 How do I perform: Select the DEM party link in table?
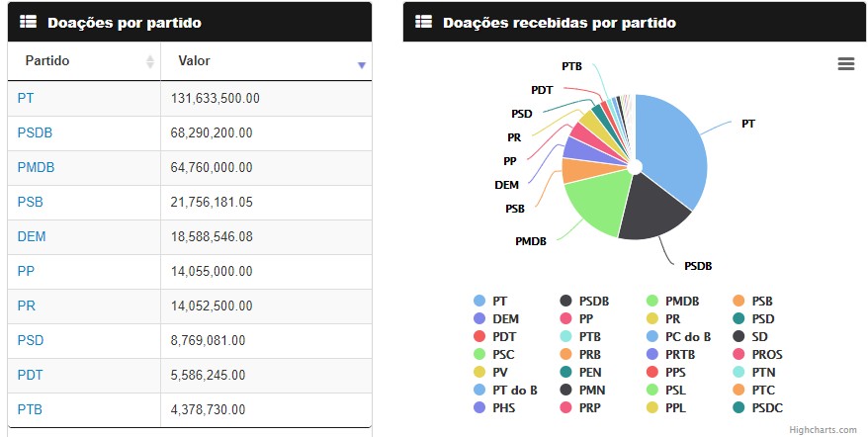click(32, 236)
